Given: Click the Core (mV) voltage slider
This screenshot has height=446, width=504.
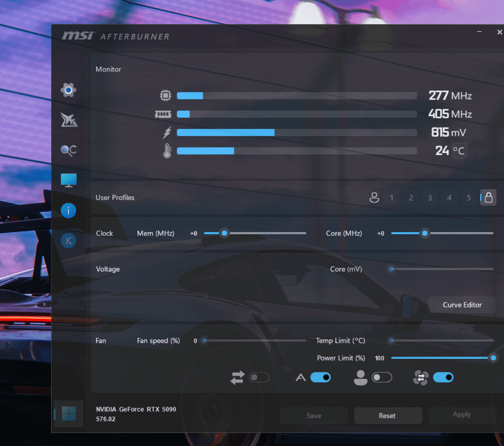Looking at the screenshot, I should (442, 269).
